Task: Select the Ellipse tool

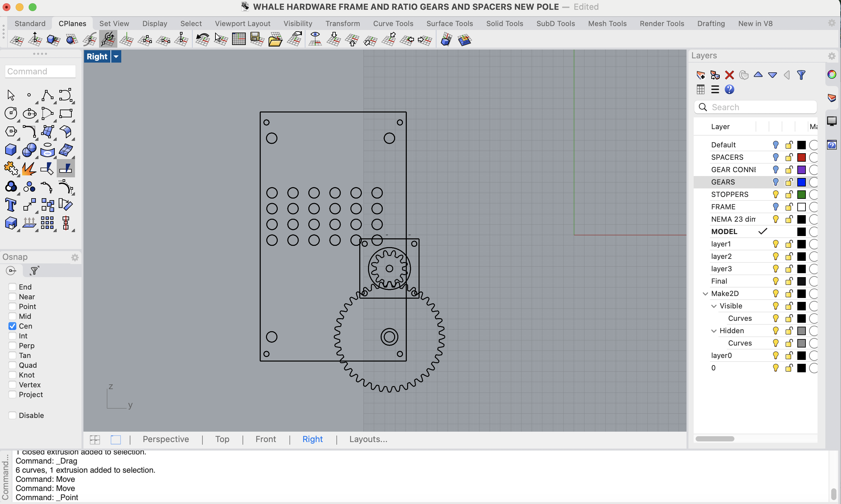Action: [29, 113]
